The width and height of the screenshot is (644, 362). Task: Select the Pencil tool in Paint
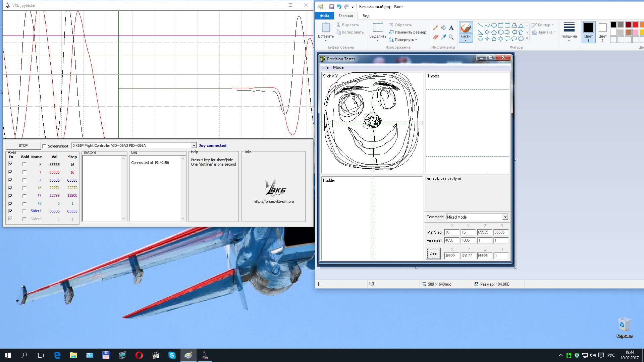(435, 28)
